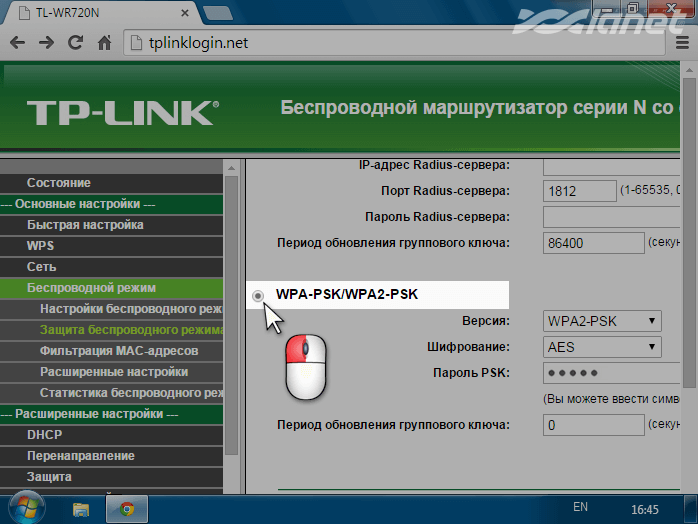Open the Версия WPA2-PSK dropdown
698x524 pixels.
point(602,321)
